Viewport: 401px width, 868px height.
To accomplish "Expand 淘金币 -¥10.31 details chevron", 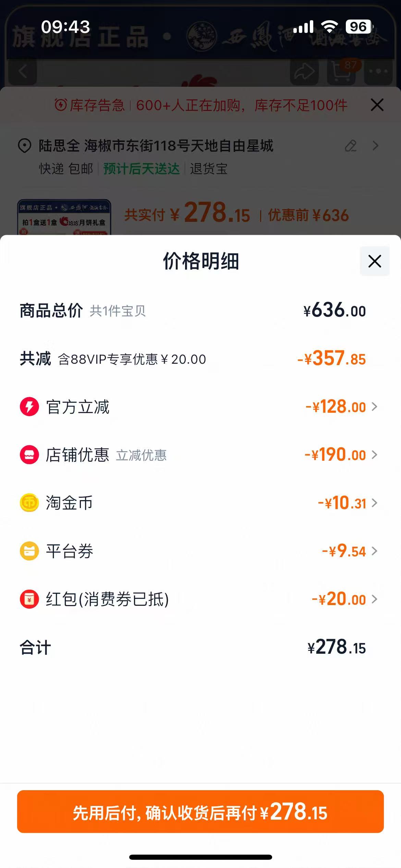I will click(375, 503).
